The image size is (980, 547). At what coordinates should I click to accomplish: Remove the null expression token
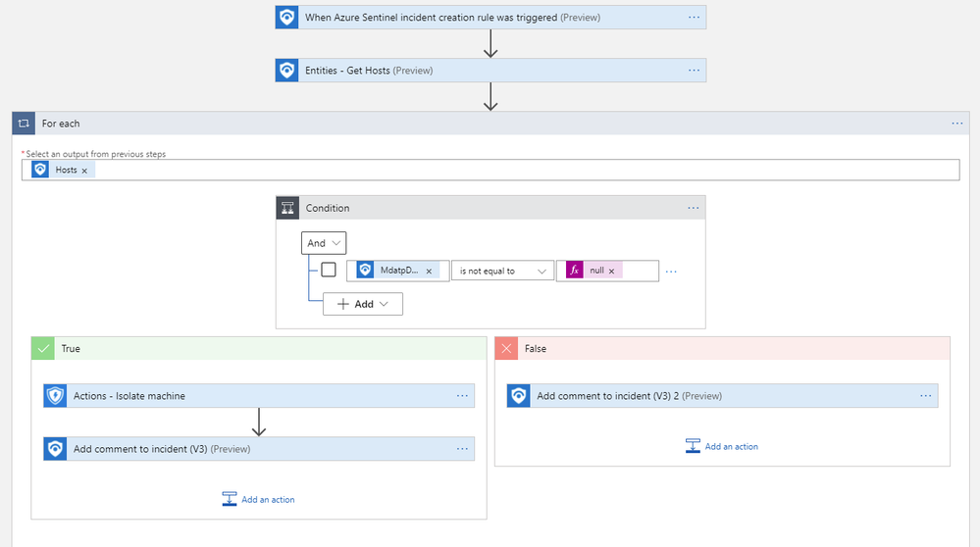point(611,271)
